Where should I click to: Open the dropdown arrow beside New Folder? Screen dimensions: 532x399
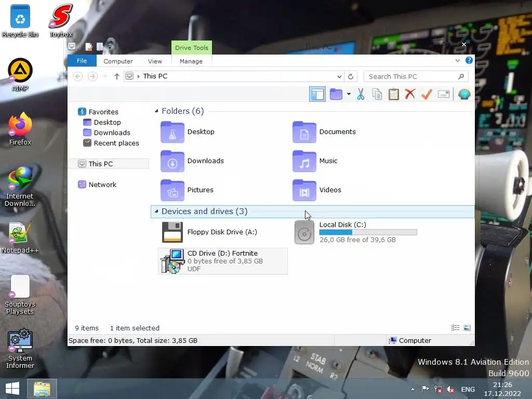349,94
